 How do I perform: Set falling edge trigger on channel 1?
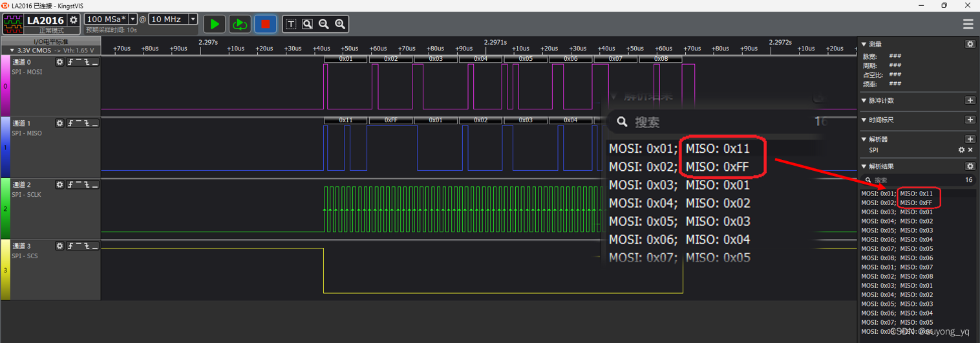(87, 123)
